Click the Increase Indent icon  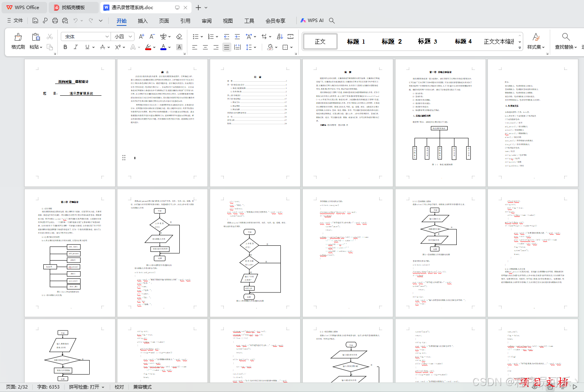click(237, 36)
